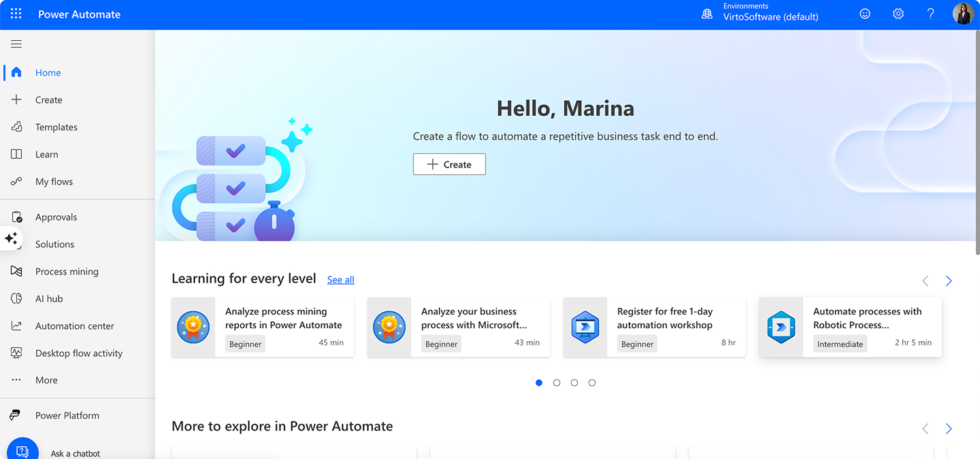Send feedback via the smiley icon
The height and width of the screenshot is (459, 980).
coord(864,14)
